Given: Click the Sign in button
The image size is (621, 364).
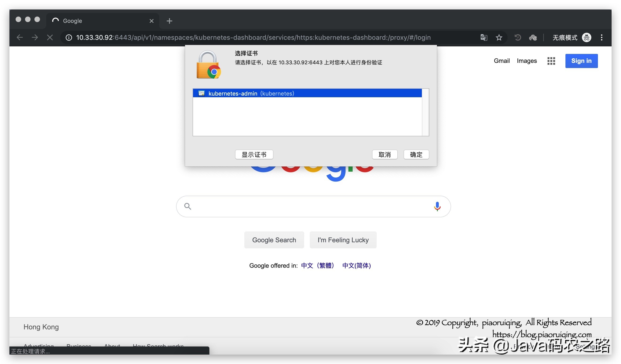Looking at the screenshot, I should click(x=581, y=61).
